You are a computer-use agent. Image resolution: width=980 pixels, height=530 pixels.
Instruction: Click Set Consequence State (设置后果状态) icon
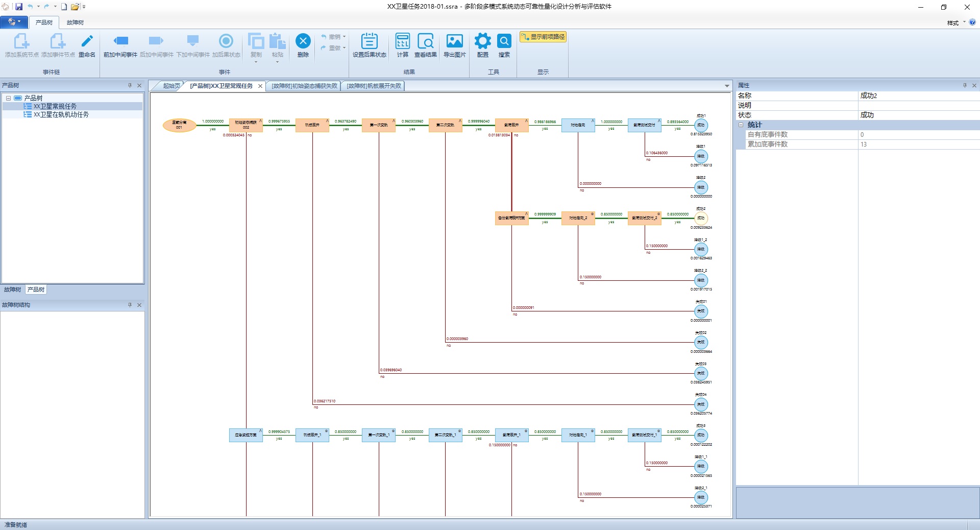point(369,41)
